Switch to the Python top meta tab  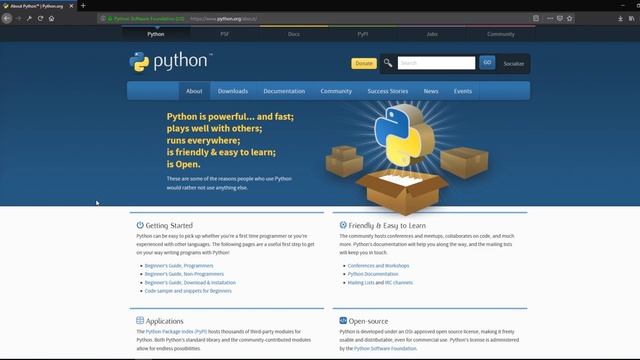(x=156, y=34)
